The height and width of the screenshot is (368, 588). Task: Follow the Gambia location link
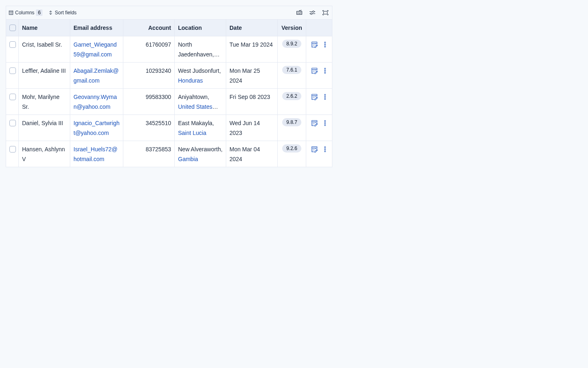pyautogui.click(x=188, y=159)
